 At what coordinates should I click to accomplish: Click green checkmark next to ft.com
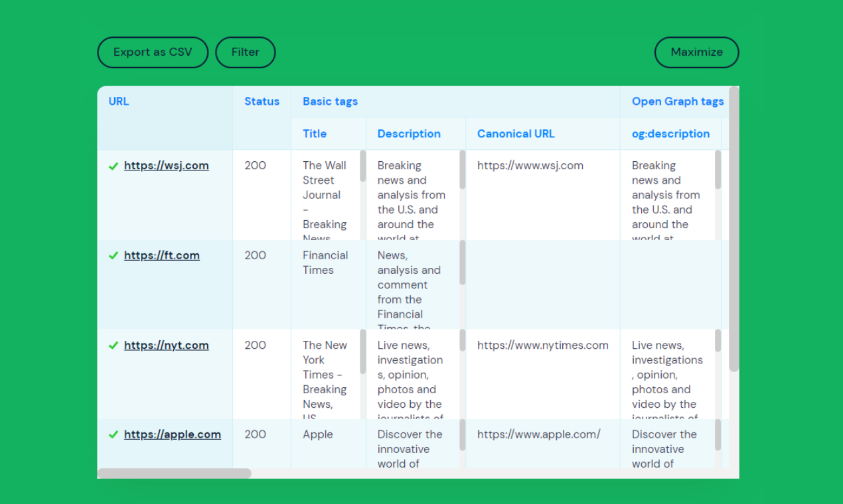(x=114, y=256)
